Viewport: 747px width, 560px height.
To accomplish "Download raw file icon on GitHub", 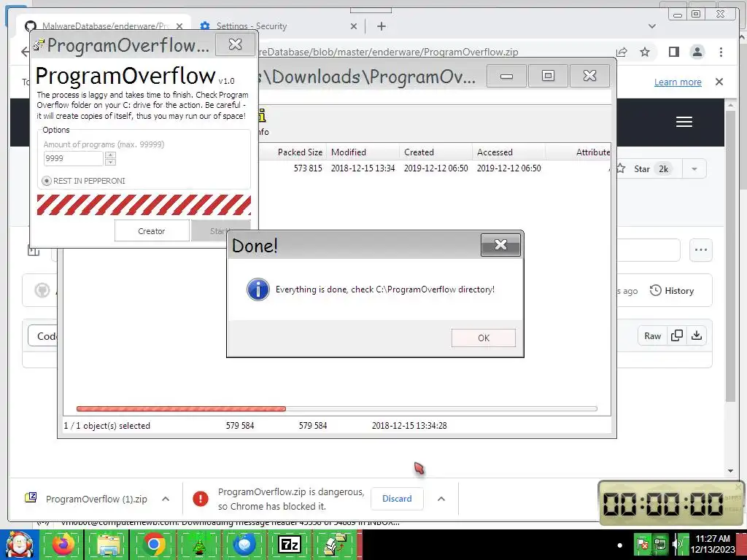I will click(x=697, y=335).
